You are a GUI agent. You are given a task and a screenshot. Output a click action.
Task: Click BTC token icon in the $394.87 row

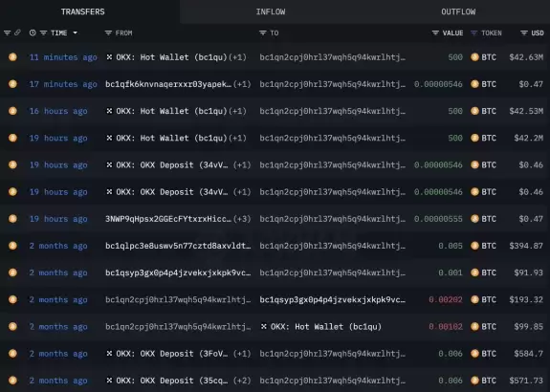475,246
